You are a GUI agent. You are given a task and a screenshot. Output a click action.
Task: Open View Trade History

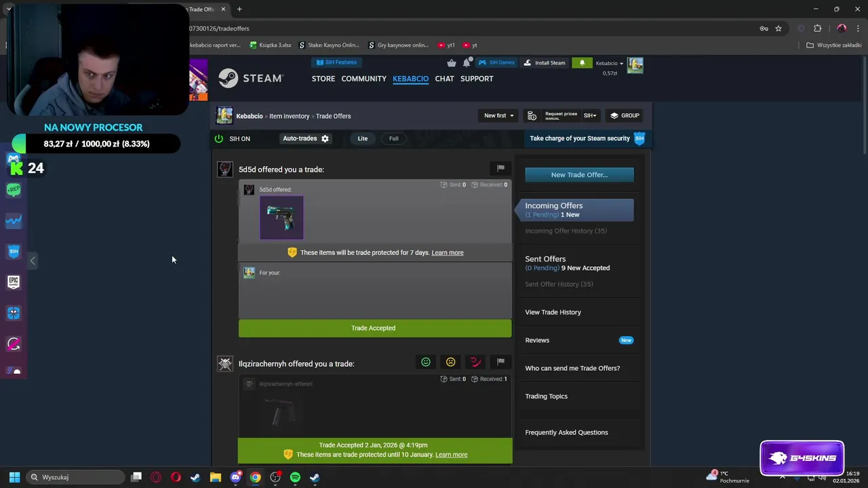click(553, 312)
